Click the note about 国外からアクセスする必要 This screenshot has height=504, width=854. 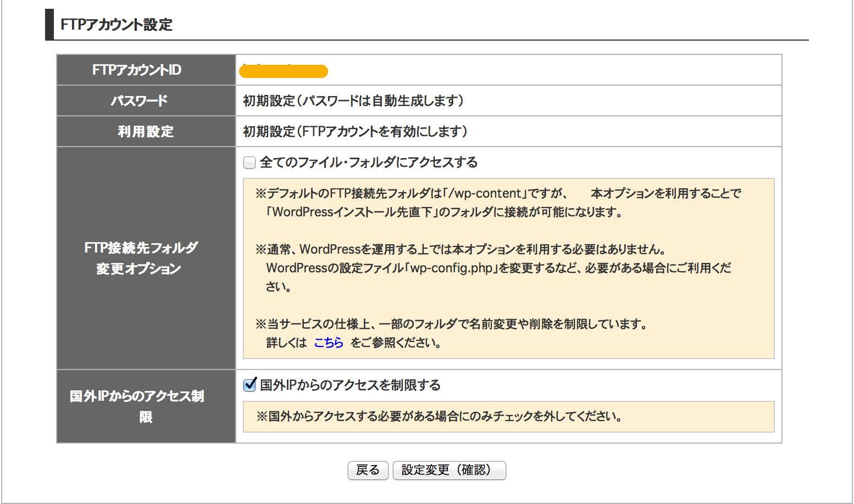pyautogui.click(x=439, y=417)
